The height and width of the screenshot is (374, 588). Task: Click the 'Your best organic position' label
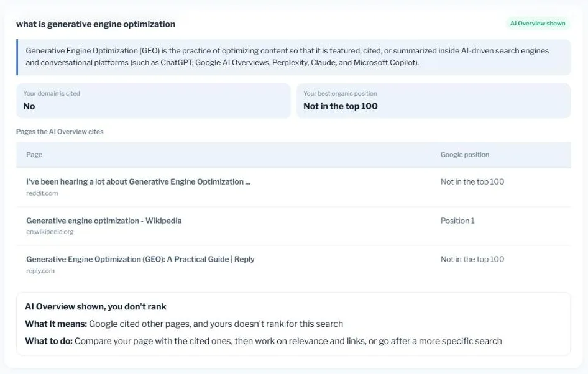[340, 93]
